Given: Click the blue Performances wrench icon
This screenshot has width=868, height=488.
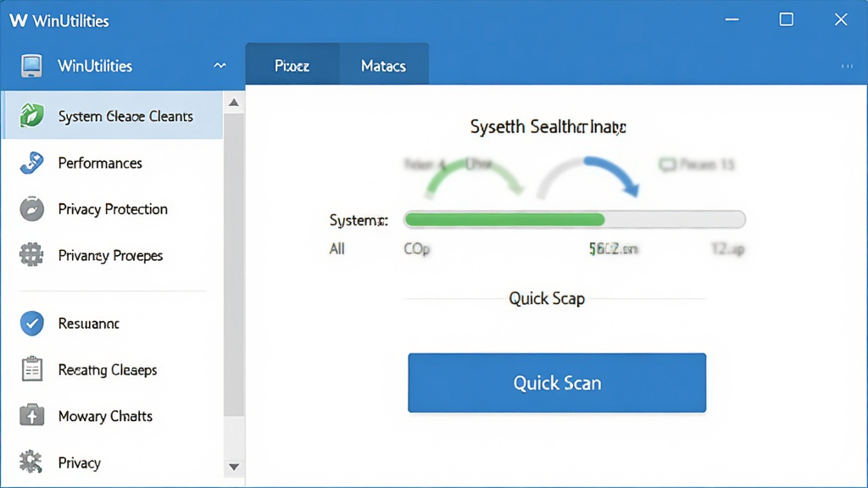Looking at the screenshot, I should 31,163.
